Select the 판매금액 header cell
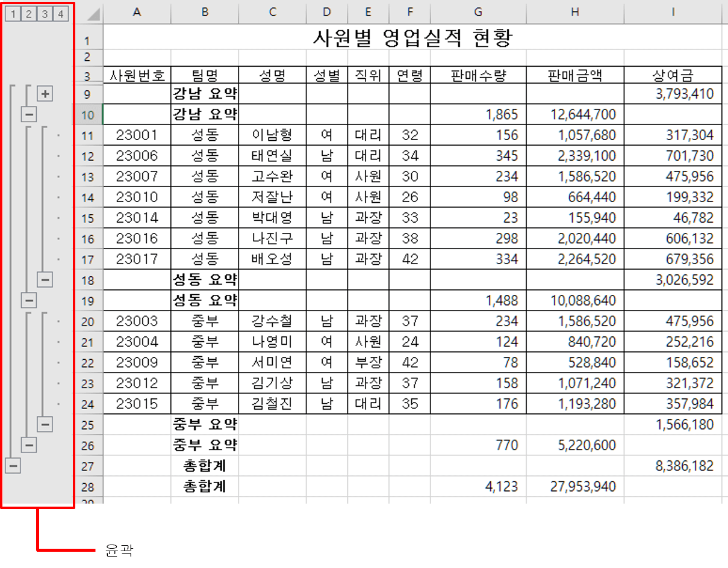This screenshot has width=728, height=568. [575, 75]
